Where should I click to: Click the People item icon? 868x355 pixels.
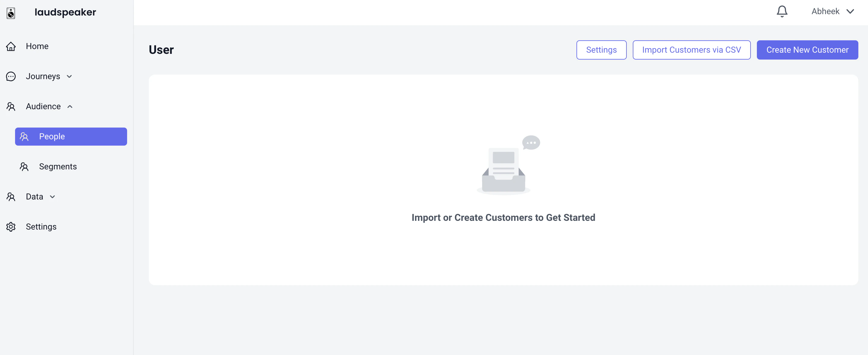click(24, 137)
